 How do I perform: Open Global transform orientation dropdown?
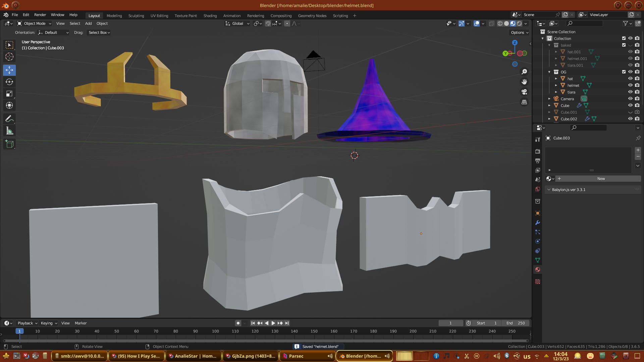click(x=237, y=23)
